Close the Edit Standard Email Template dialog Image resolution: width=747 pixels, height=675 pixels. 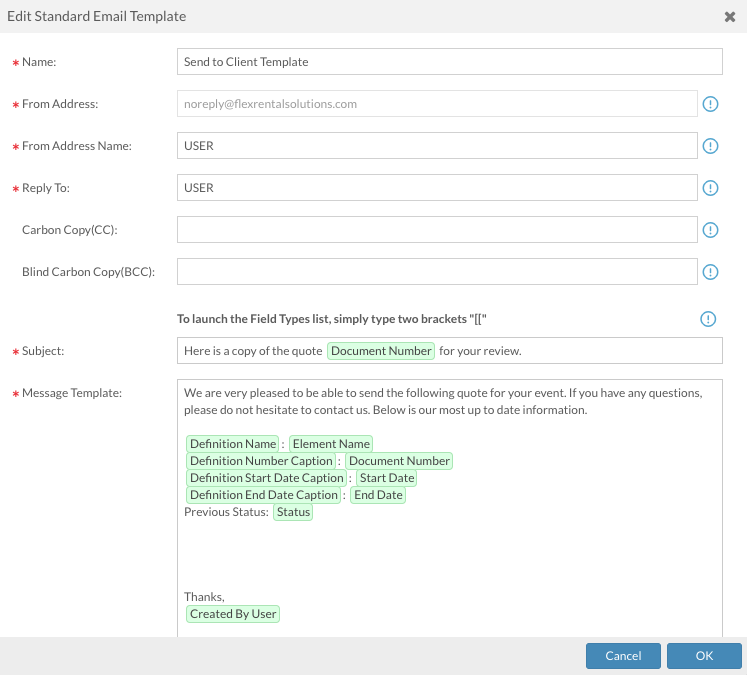click(x=729, y=17)
